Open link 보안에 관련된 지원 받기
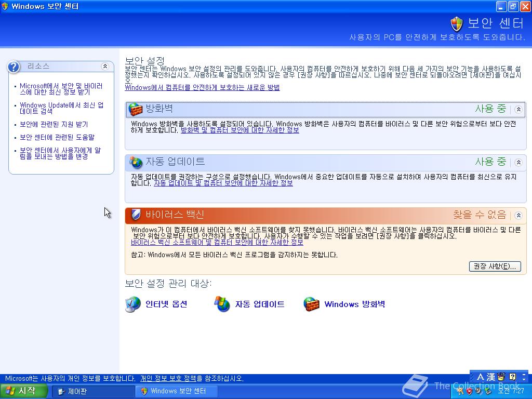 click(54, 125)
